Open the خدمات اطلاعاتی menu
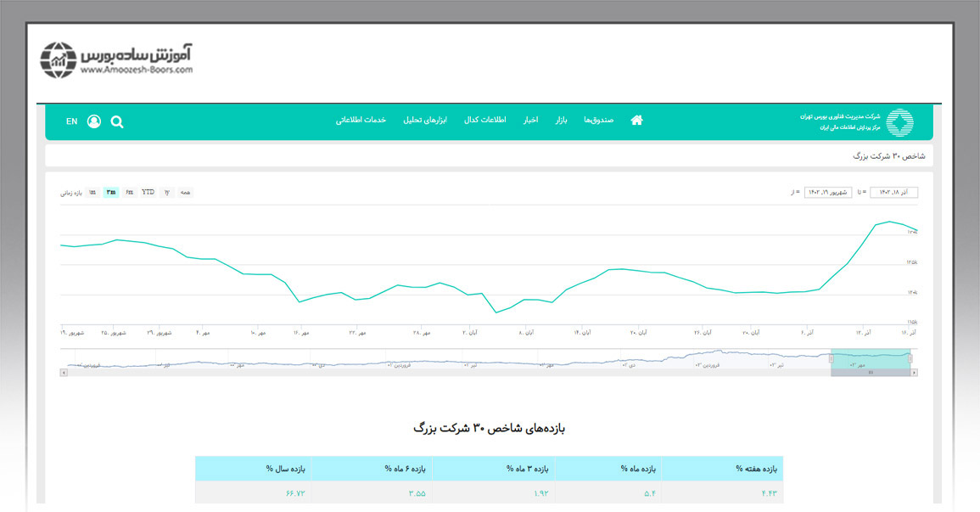Viewport: 980px width, 512px height. [x=361, y=121]
